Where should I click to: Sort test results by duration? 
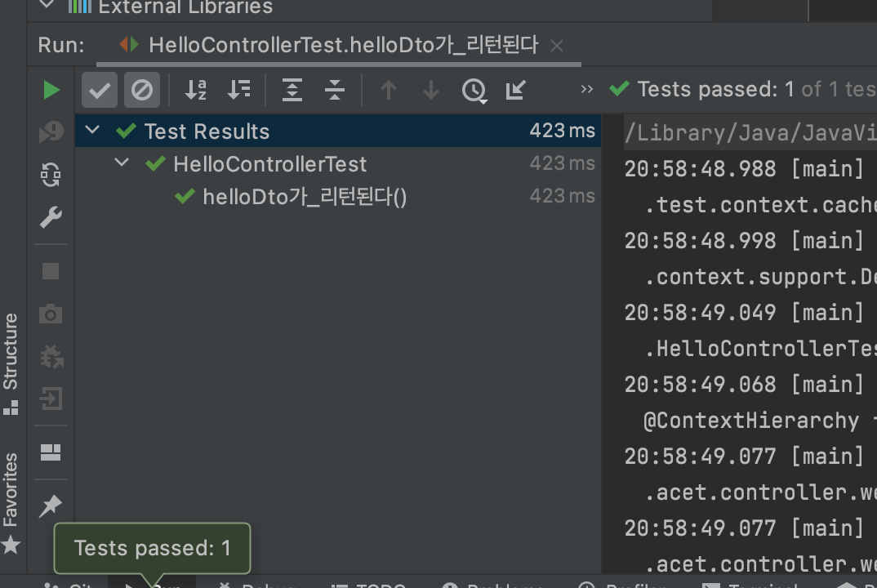(238, 90)
